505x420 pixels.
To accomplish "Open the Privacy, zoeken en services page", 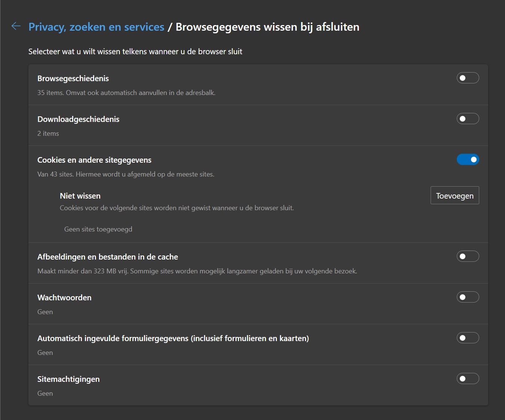I will pos(96,27).
